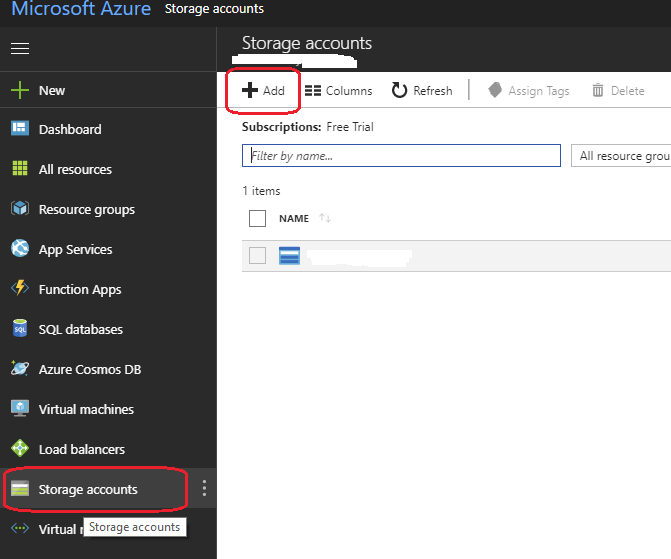Open Function Apps menu item
The height and width of the screenshot is (559, 671).
80,290
